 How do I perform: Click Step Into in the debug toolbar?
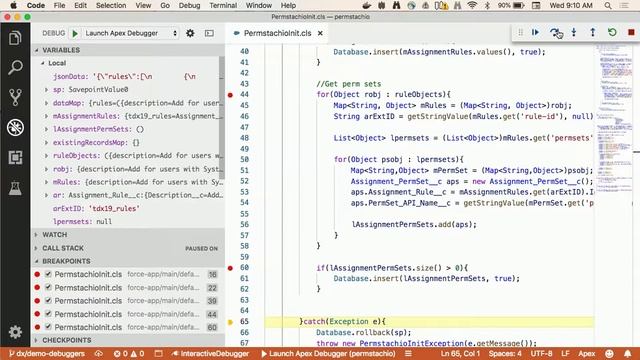574,32
